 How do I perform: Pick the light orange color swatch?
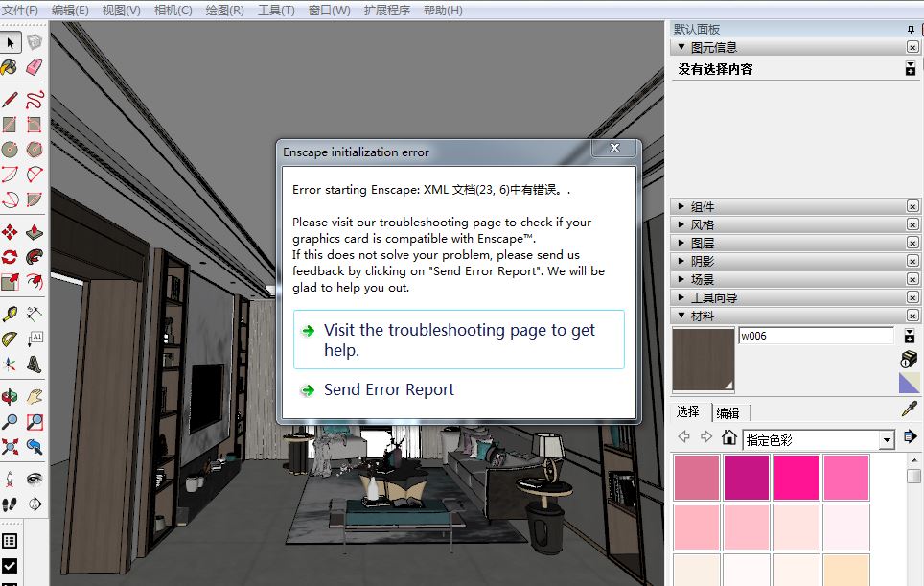click(845, 571)
